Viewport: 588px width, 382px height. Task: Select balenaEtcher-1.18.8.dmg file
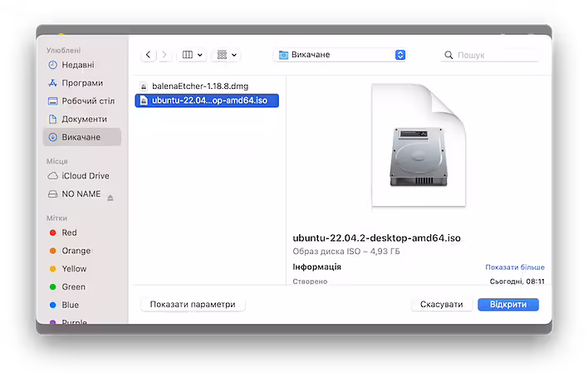pos(207,86)
